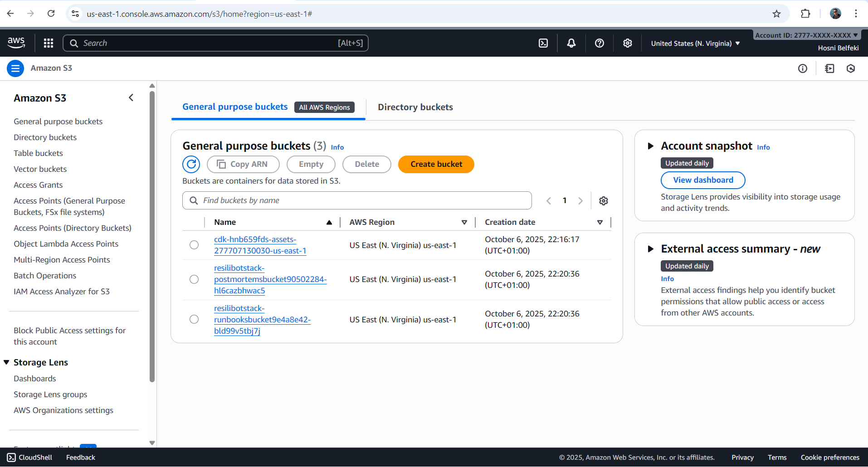Viewport: 868px width, 467px height.
Task: Open the Account ID dropdown
Action: (806, 35)
